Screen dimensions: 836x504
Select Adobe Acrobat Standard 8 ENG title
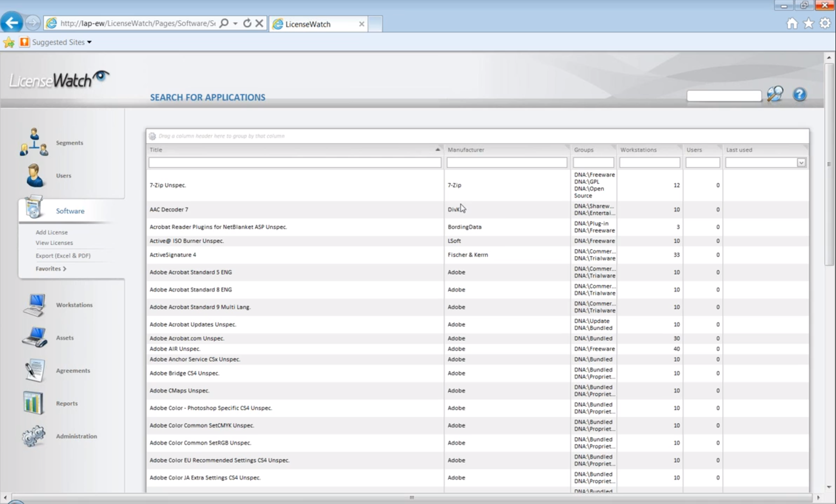point(191,290)
